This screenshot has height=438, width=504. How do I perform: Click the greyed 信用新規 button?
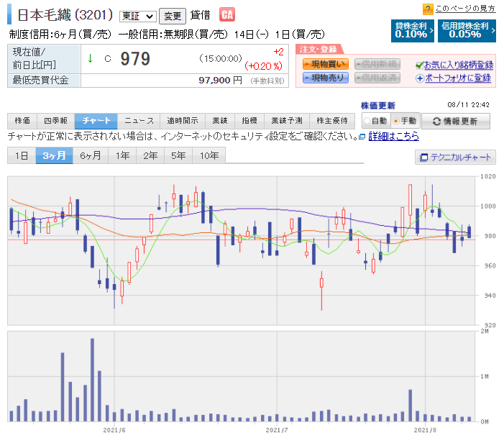point(377,64)
